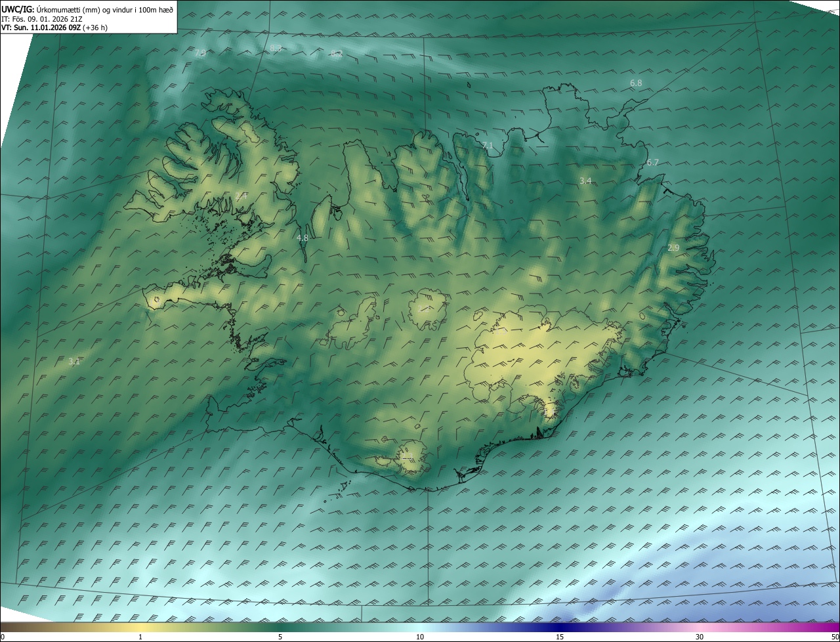This screenshot has width=840, height=642.
Task: Click the 3.4 value label on map
Action: [586, 181]
